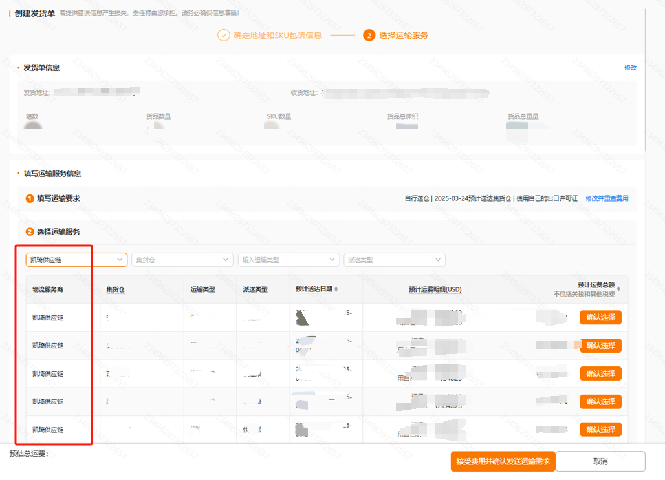
Task: Select the choose transport service step label
Action: pos(403,35)
